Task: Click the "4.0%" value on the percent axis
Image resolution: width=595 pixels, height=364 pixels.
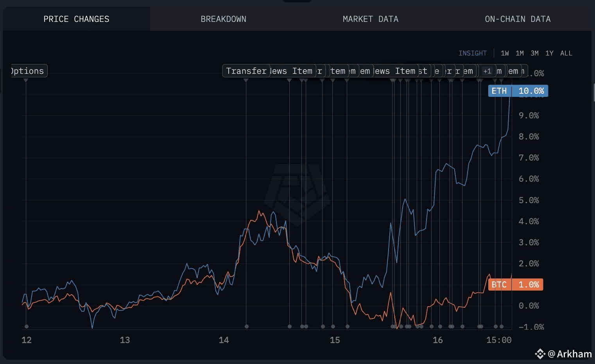Action: pyautogui.click(x=529, y=221)
